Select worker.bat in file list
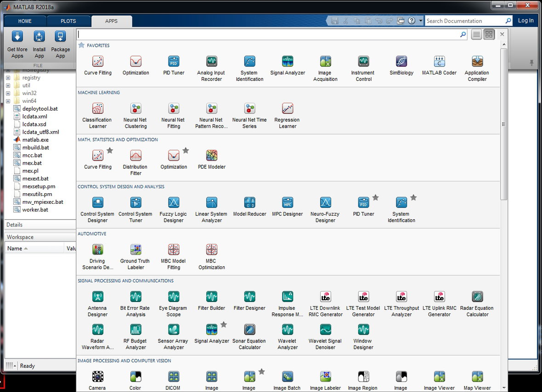542x392 pixels. (35, 210)
